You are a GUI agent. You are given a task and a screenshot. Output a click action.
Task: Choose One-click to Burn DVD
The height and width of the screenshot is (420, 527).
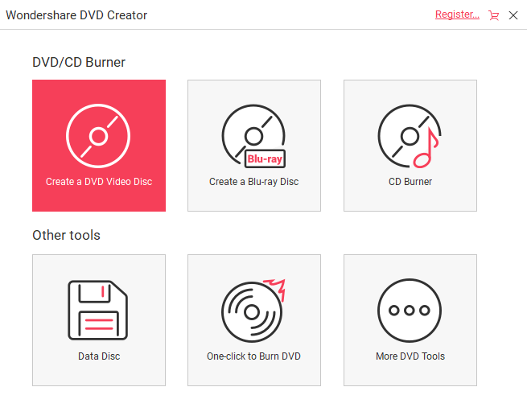click(254, 320)
